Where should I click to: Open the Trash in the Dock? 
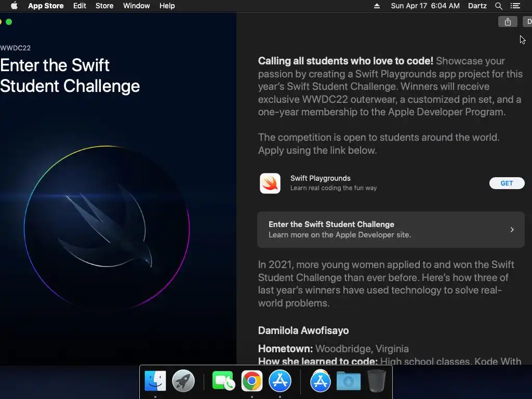point(377,381)
